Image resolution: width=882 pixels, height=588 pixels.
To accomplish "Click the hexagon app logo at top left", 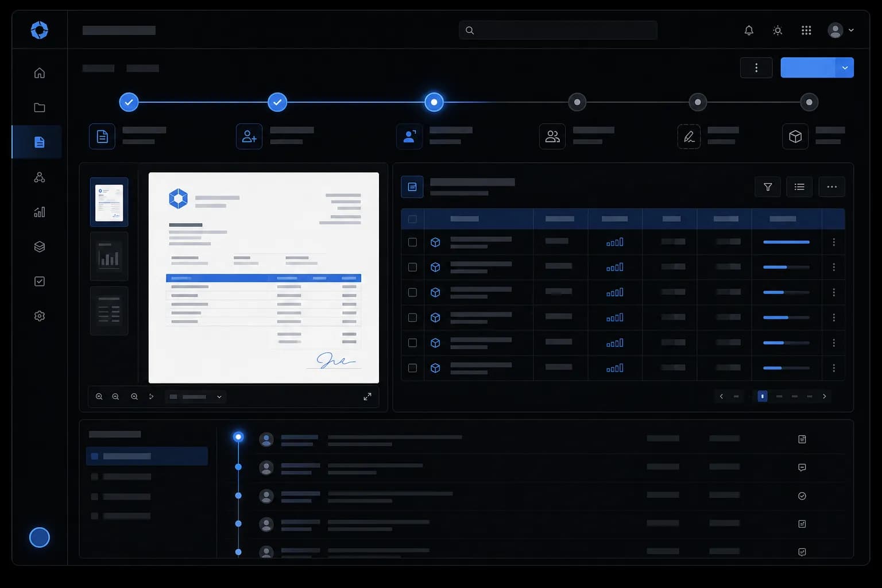I will click(x=40, y=30).
